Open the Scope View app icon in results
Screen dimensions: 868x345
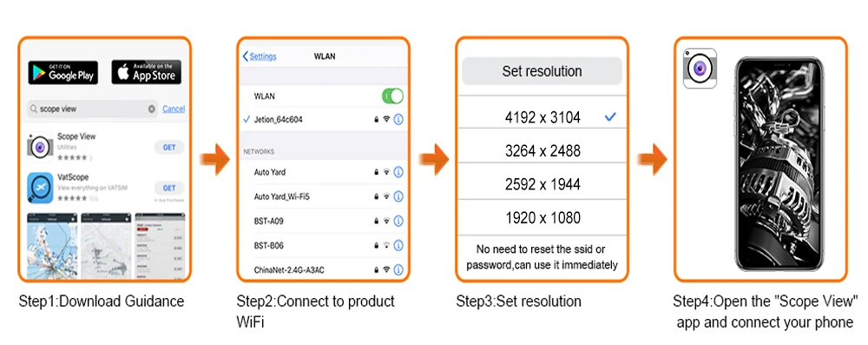pos(40,147)
